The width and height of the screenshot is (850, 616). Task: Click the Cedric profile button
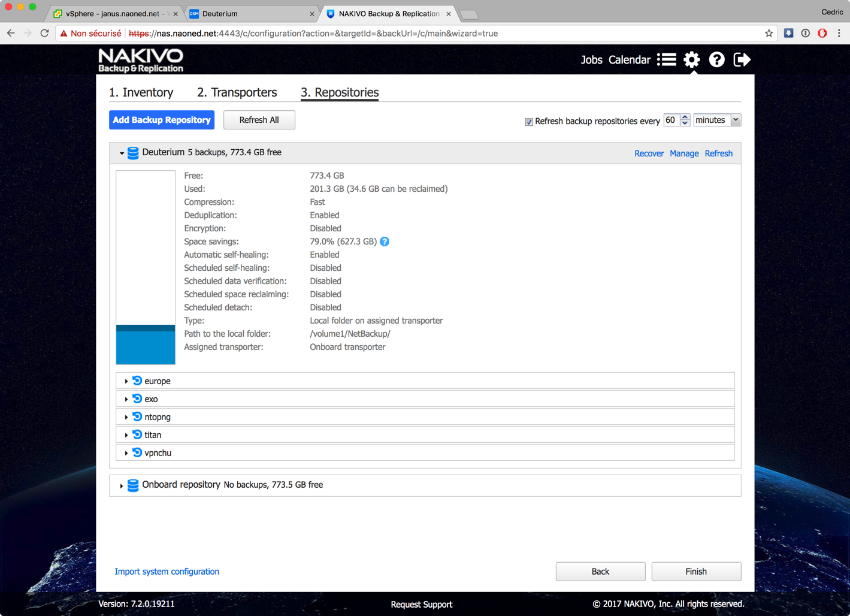[832, 12]
